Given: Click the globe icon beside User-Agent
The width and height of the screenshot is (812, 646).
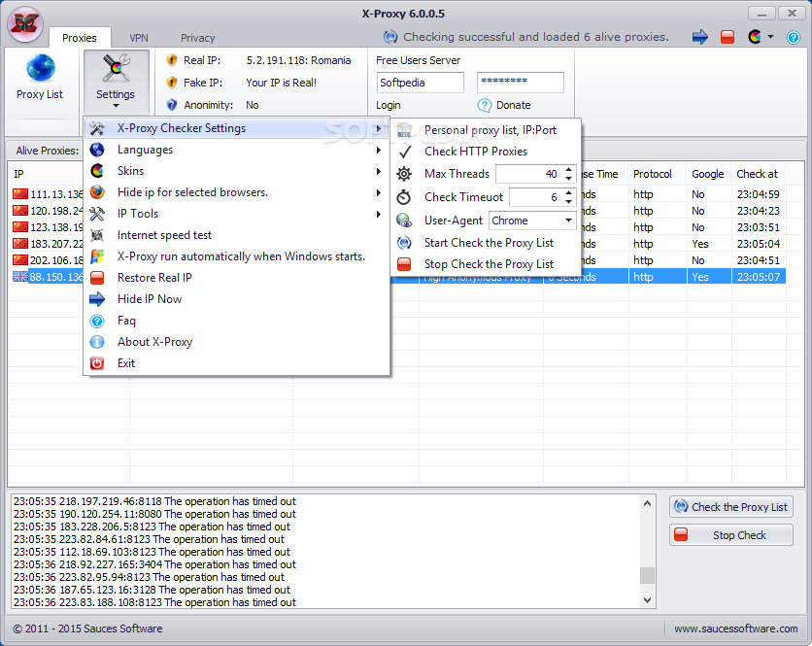Looking at the screenshot, I should 404,221.
